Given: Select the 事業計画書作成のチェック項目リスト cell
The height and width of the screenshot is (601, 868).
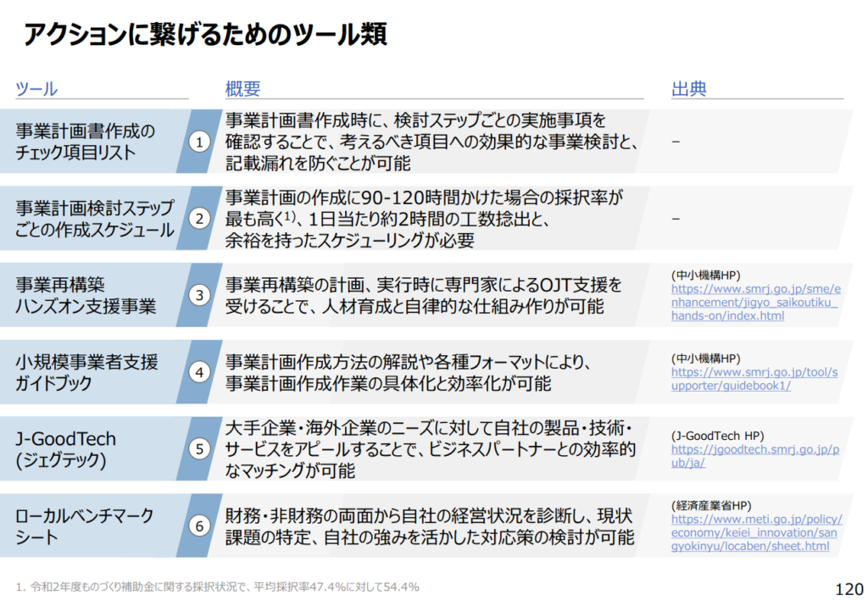Looking at the screenshot, I should pyautogui.click(x=86, y=142).
